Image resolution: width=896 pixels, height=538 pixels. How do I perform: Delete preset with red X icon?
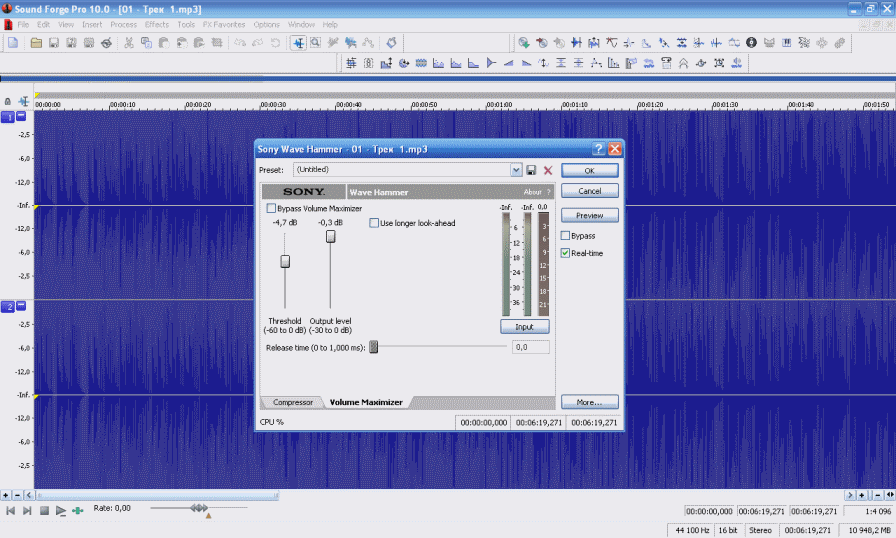[x=548, y=170]
